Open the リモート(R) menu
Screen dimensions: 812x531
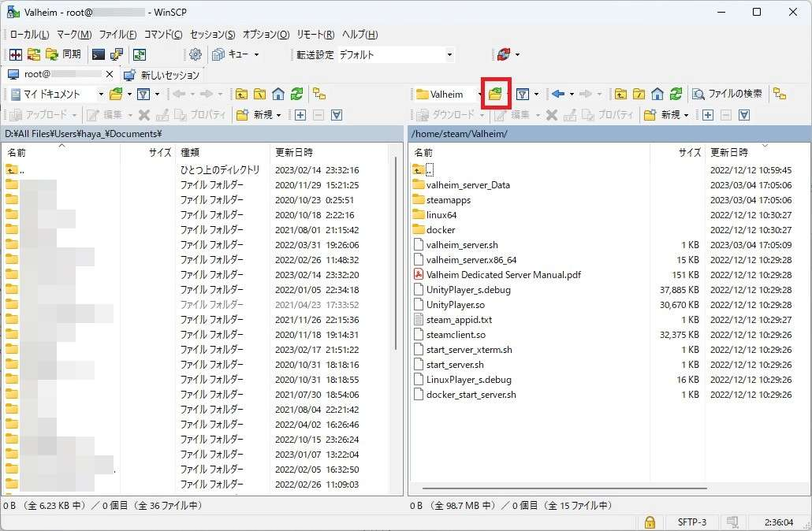tap(315, 35)
